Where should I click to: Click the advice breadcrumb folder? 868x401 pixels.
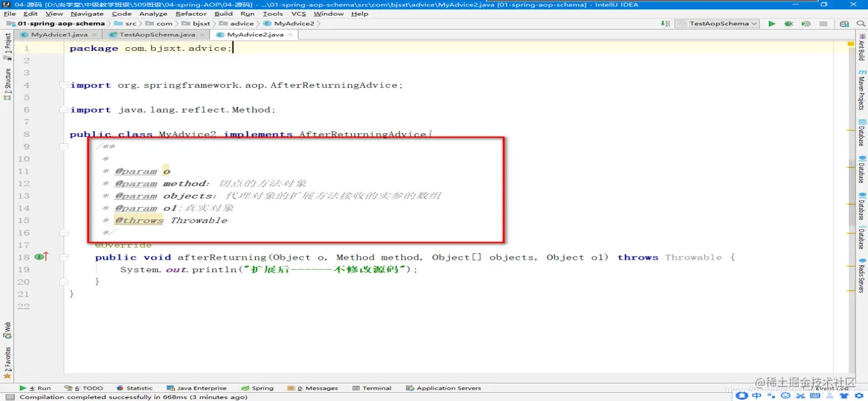(237, 24)
